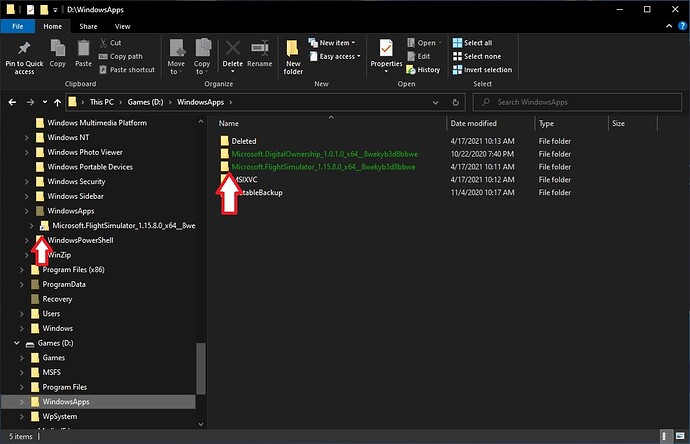
Task: Switch to large icons view in status bar
Action: point(680,436)
